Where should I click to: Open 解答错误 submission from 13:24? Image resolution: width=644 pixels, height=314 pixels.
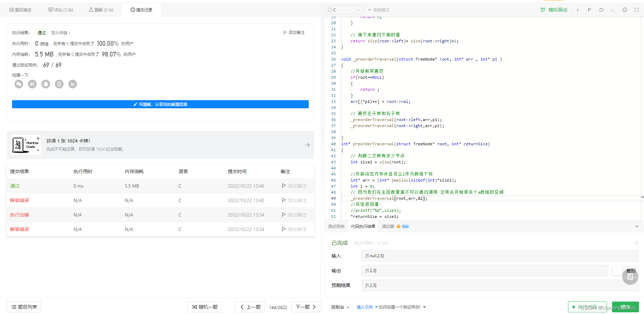point(20,229)
